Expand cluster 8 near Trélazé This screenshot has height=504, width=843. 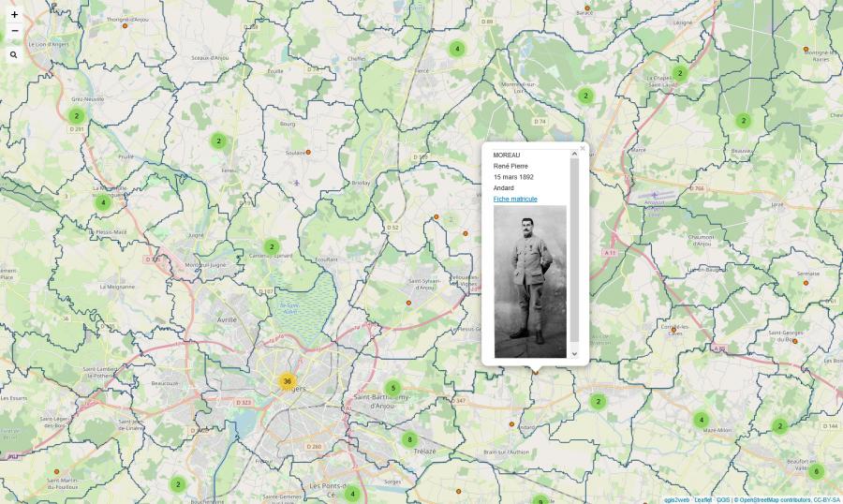409,439
